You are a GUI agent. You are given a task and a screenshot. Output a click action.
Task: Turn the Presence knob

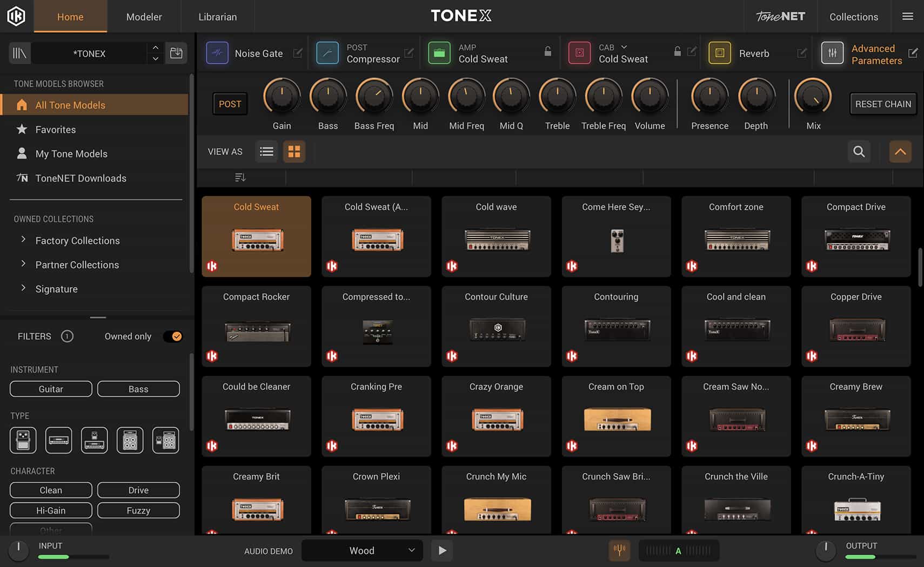coord(709,98)
